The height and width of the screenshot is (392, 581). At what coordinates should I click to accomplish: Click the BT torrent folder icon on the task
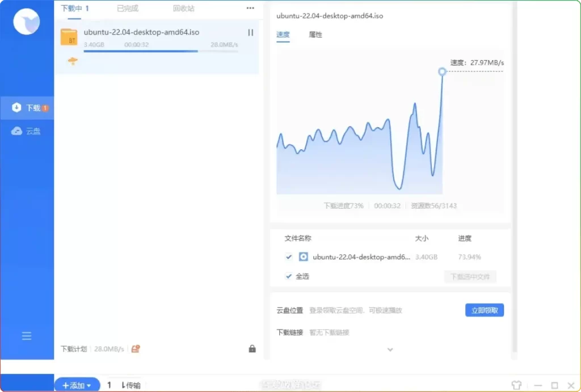[x=70, y=37]
